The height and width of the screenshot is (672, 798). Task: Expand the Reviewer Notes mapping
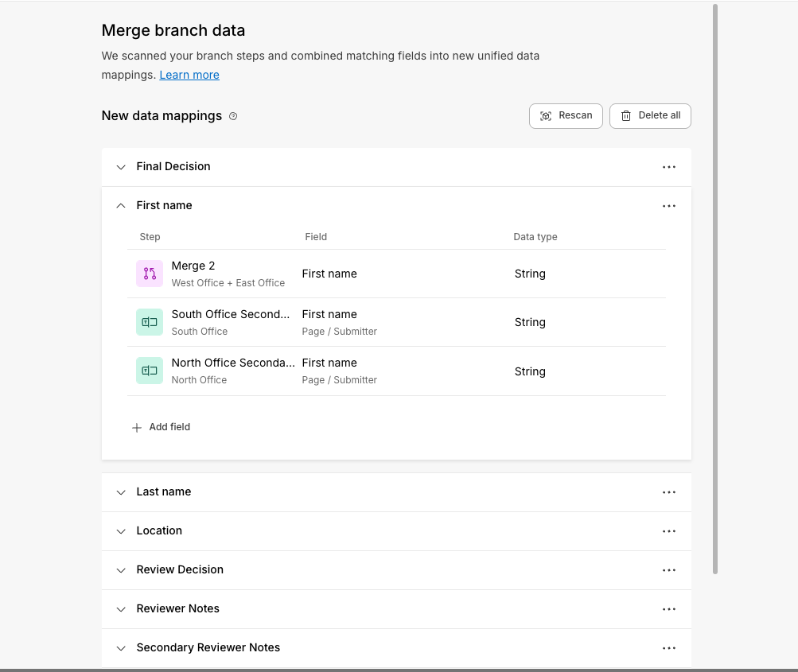[121, 609]
